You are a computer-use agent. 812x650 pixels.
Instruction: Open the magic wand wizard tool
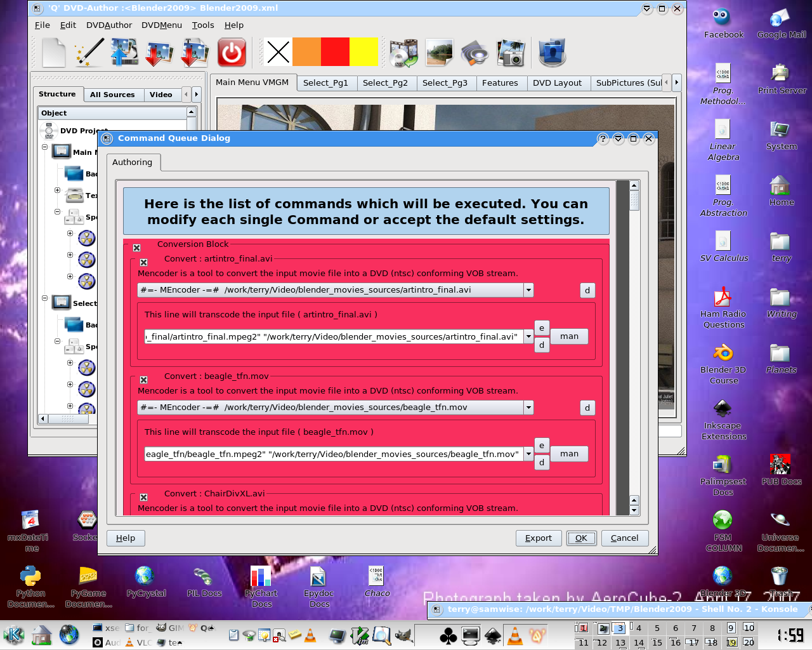[89, 53]
